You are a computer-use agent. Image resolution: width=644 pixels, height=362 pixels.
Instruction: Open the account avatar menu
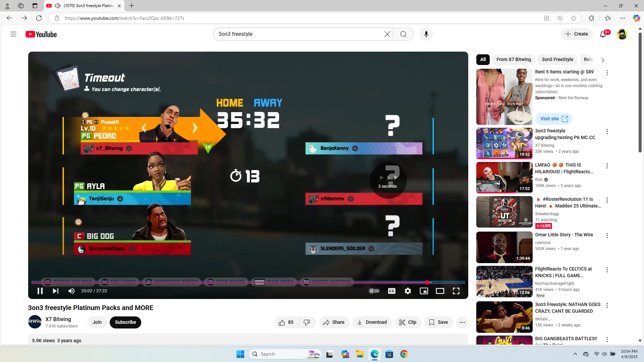(622, 34)
